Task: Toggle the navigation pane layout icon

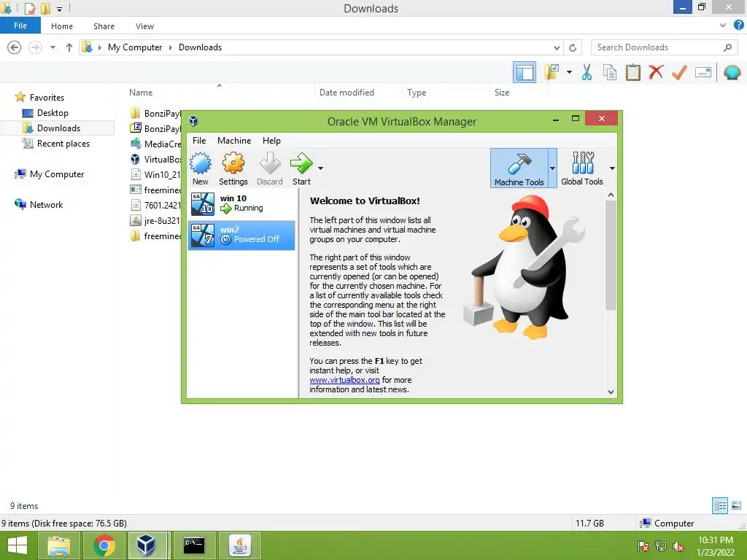Action: (x=525, y=73)
